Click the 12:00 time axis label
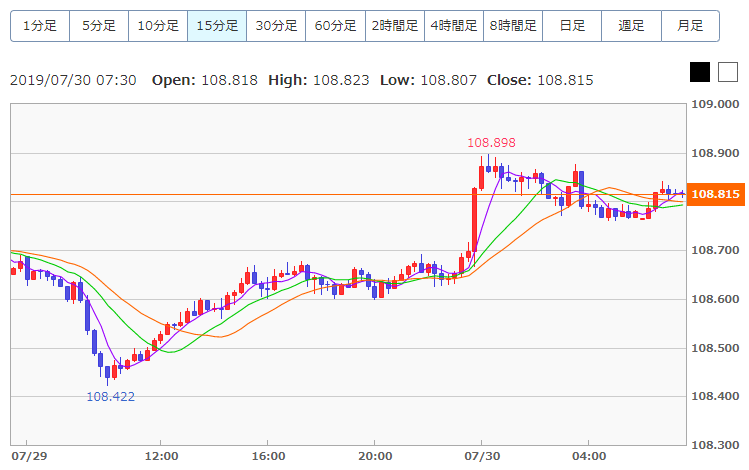Screen dimensions: 749x470 161,456
